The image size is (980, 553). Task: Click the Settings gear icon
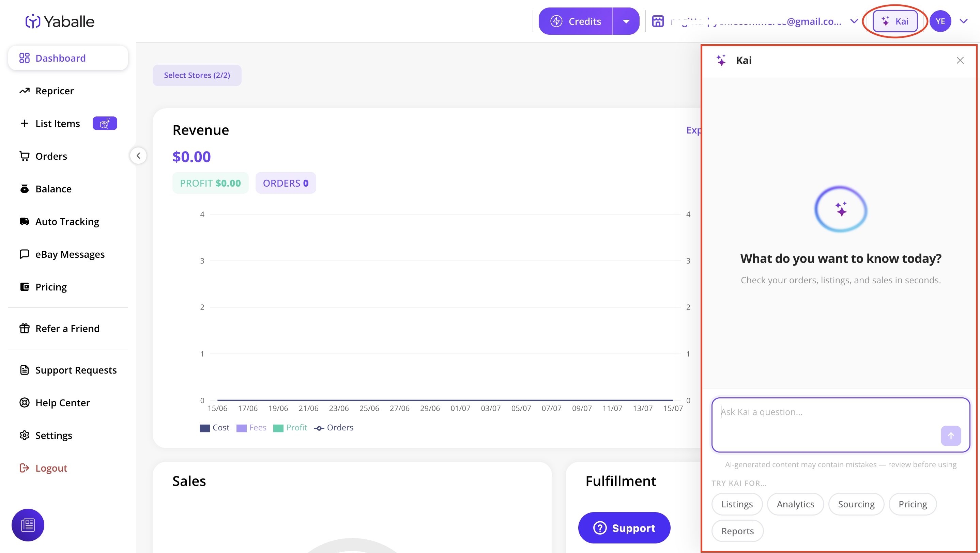24,435
